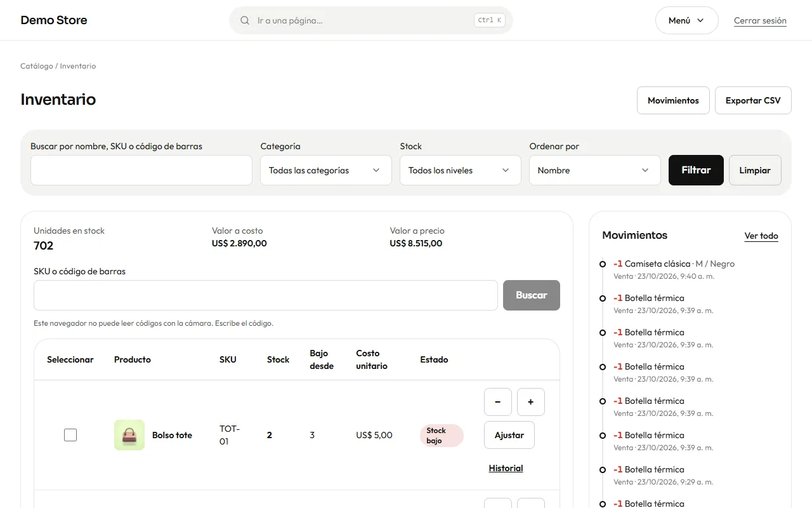Viewport: 812px width, 508px height.
Task: Increase Bolso tote stock with plus button
Action: pyautogui.click(x=531, y=402)
